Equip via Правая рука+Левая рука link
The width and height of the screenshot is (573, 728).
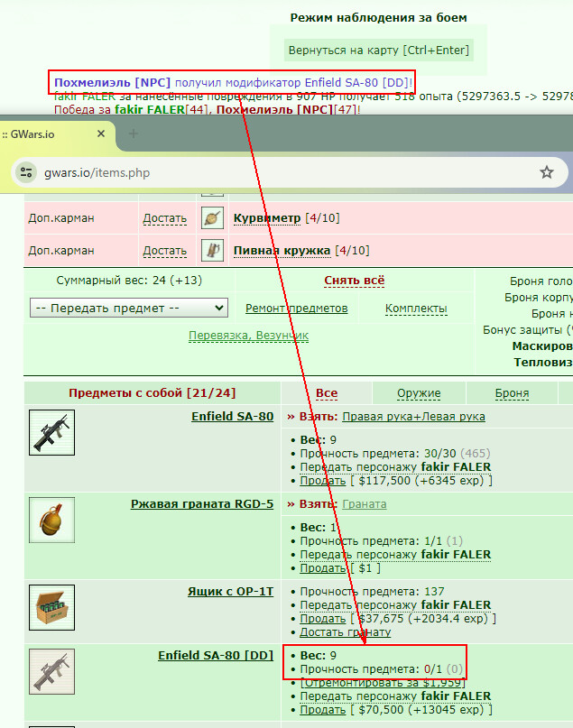(x=413, y=417)
